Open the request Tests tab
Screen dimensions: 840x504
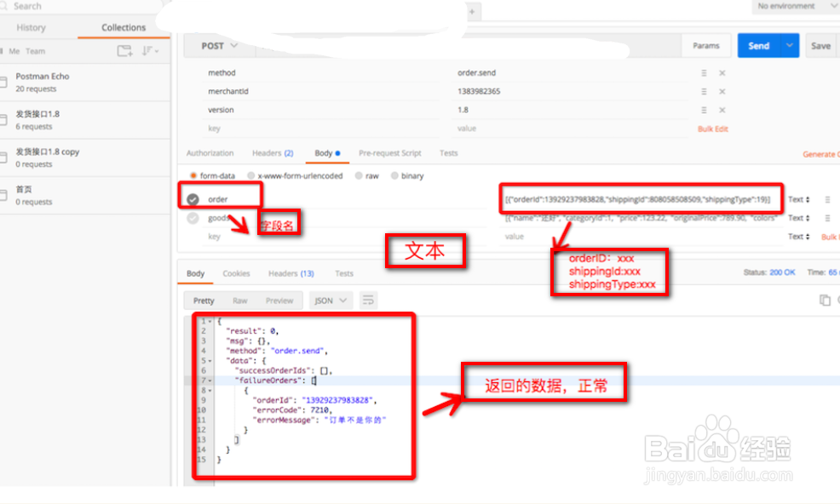pos(449,153)
